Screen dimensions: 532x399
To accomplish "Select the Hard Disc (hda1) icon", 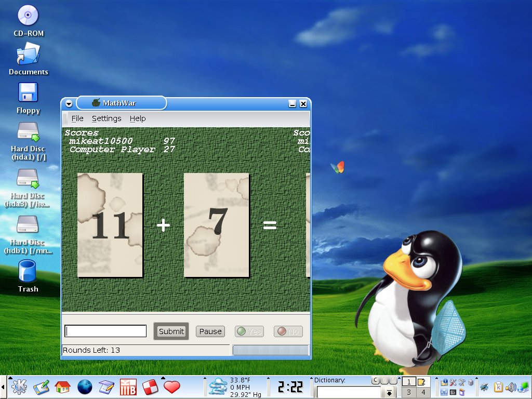I will pyautogui.click(x=28, y=131).
